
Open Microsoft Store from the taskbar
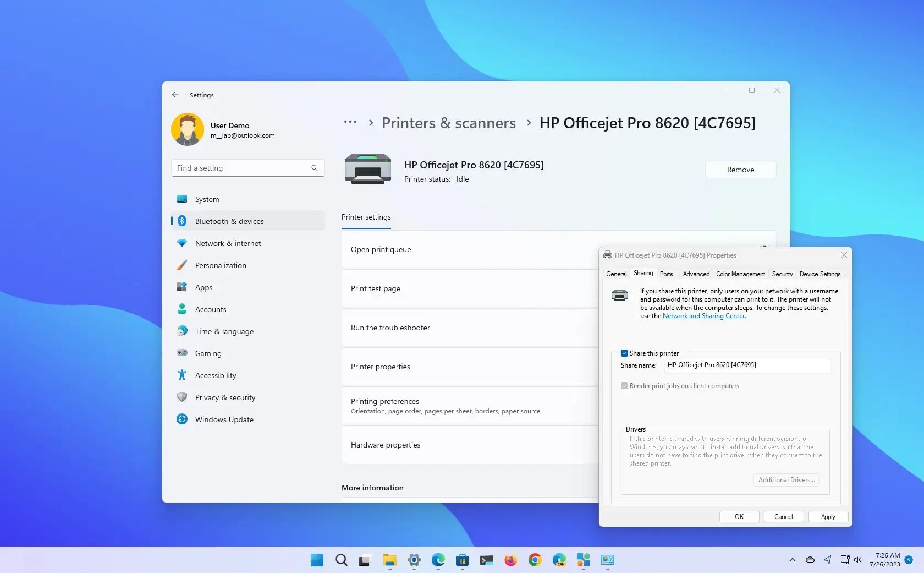tap(462, 560)
